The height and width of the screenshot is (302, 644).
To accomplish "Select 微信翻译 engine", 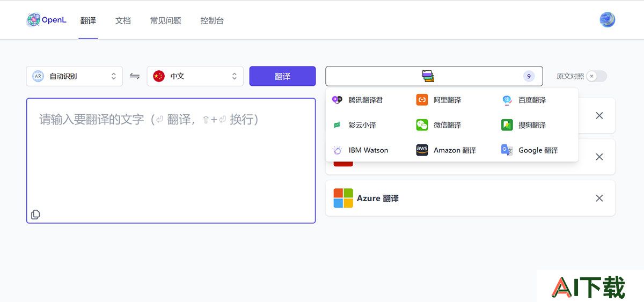I will [x=439, y=125].
